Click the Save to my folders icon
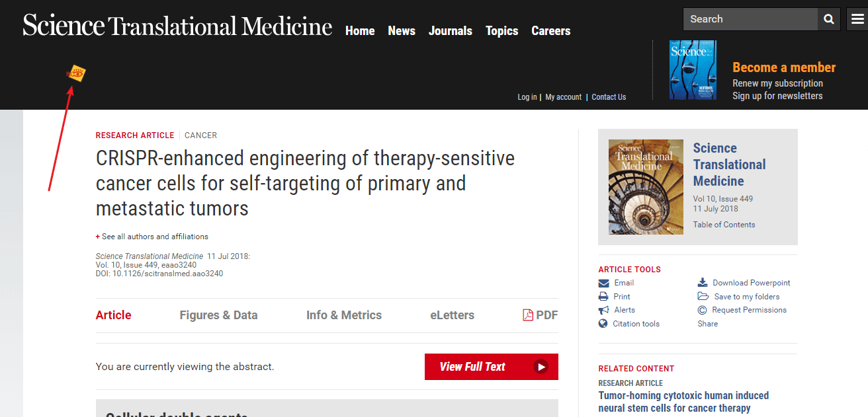The height and width of the screenshot is (417, 868). [703, 297]
